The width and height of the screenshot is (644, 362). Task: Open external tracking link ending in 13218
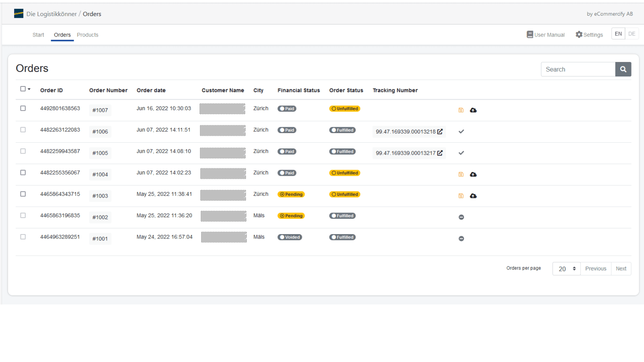coord(440,132)
